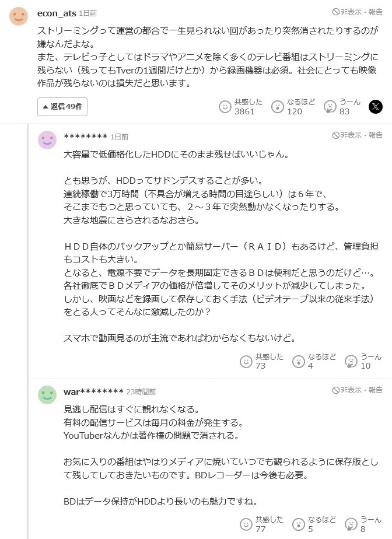The image size is (392, 539).
Task: Click the うーん icon with 83 reactions
Action: [x=330, y=106]
